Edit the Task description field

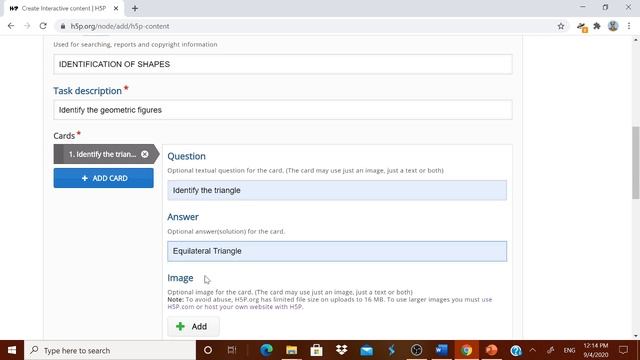point(282,110)
